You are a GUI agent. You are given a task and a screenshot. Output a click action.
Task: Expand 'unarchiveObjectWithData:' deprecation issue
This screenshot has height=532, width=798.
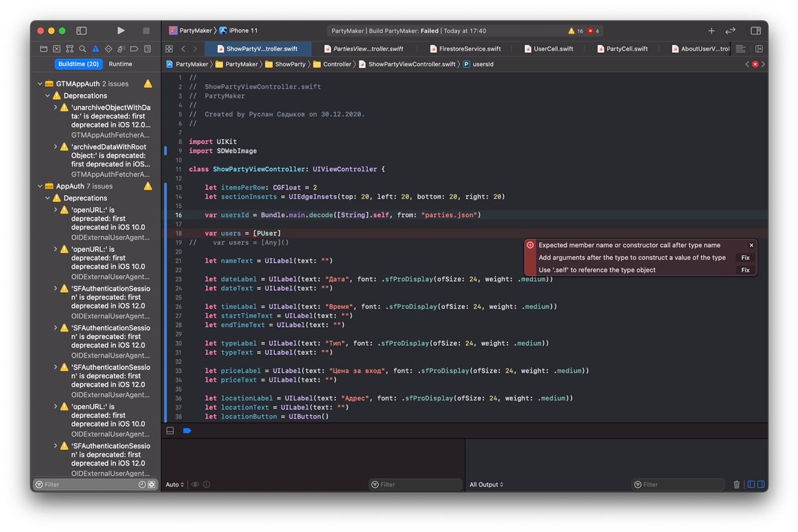[55, 107]
